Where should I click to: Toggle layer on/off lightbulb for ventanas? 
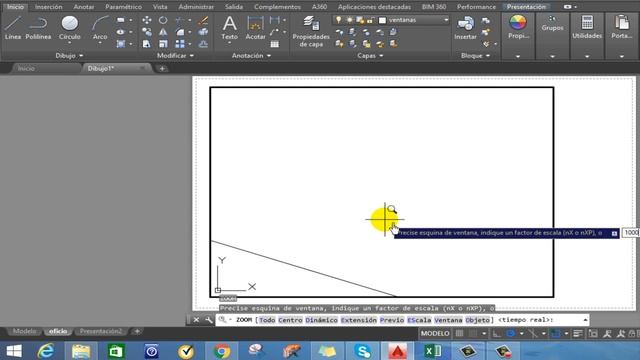[x=339, y=20]
